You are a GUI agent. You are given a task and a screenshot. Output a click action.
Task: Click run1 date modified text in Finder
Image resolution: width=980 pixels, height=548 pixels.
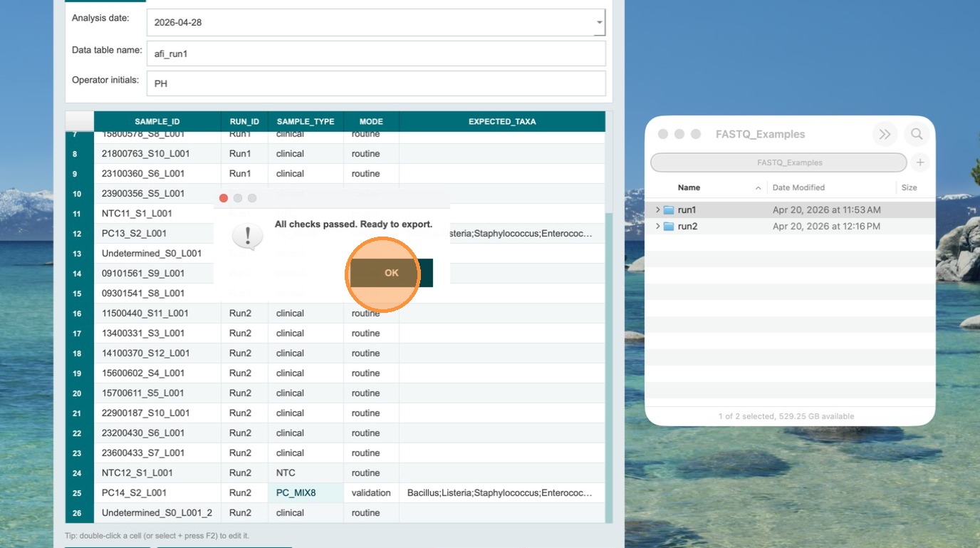pos(826,210)
